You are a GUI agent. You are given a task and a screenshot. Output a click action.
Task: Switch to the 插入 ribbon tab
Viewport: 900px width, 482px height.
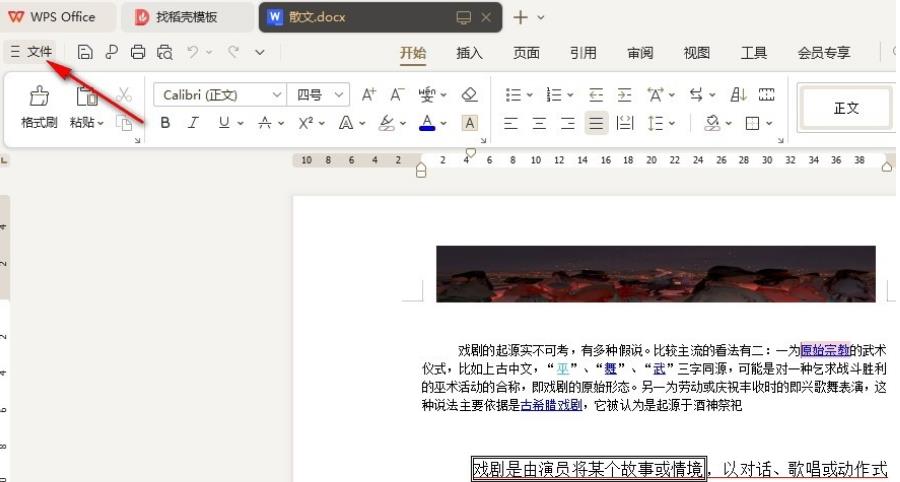469,53
